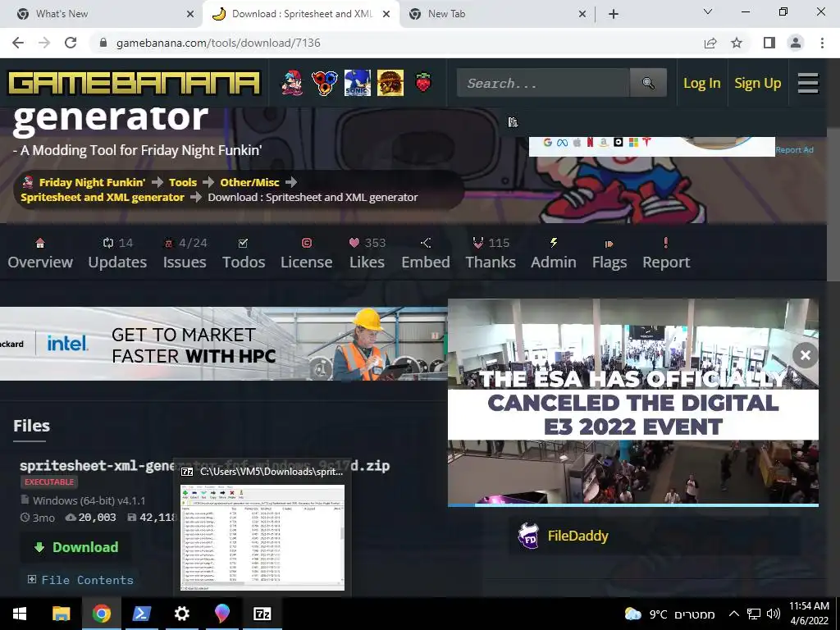Open the Embed tab

[426, 254]
